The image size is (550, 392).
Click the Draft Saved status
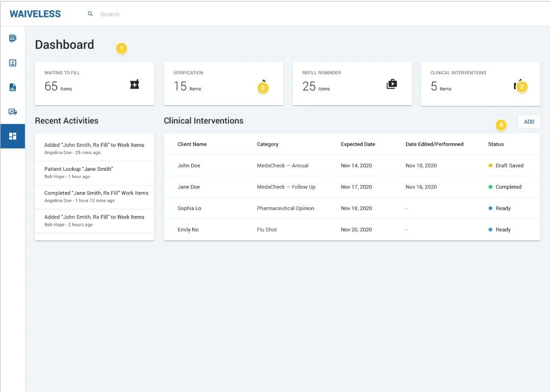click(506, 166)
